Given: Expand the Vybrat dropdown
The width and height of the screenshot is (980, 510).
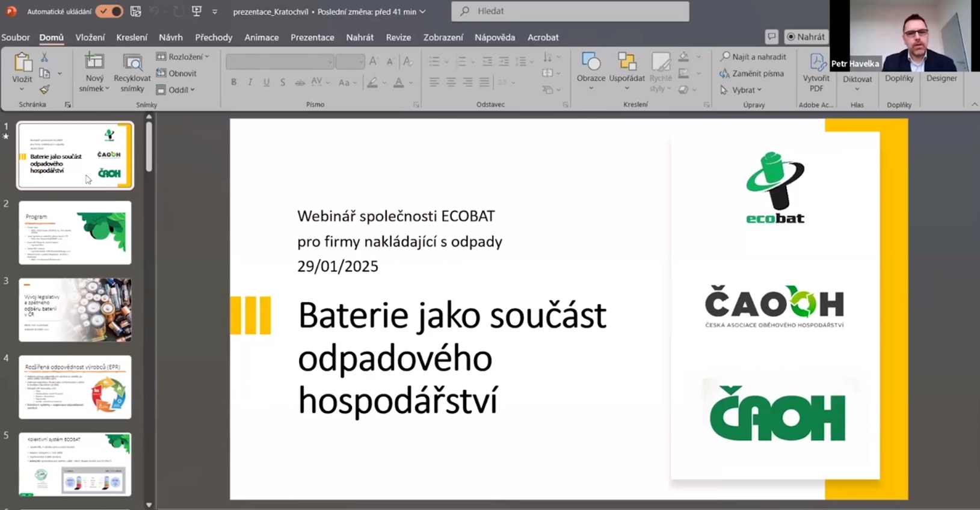Looking at the screenshot, I should coord(741,90).
